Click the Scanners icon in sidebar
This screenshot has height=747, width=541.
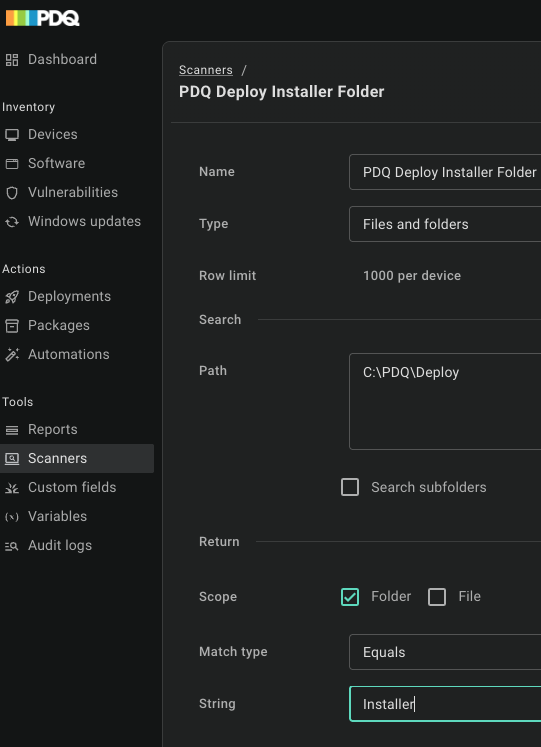[x=12, y=458]
